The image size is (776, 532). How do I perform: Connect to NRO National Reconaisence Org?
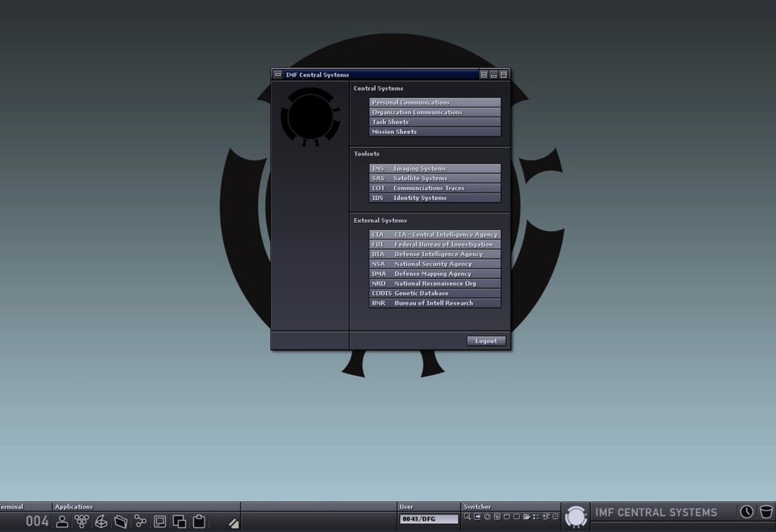[435, 283]
